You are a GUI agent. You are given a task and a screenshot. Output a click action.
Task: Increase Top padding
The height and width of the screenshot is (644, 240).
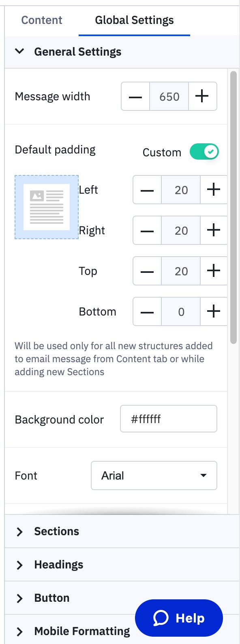coord(214,271)
